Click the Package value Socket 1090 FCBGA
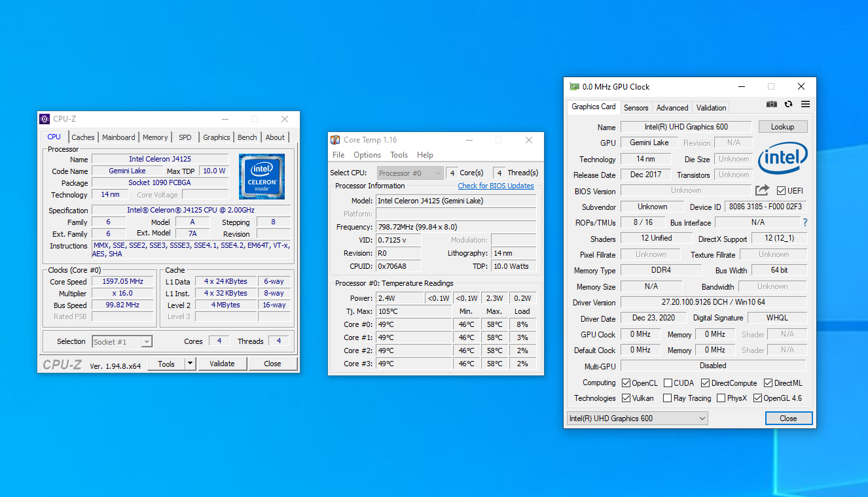Image resolution: width=868 pixels, height=497 pixels. pos(160,182)
